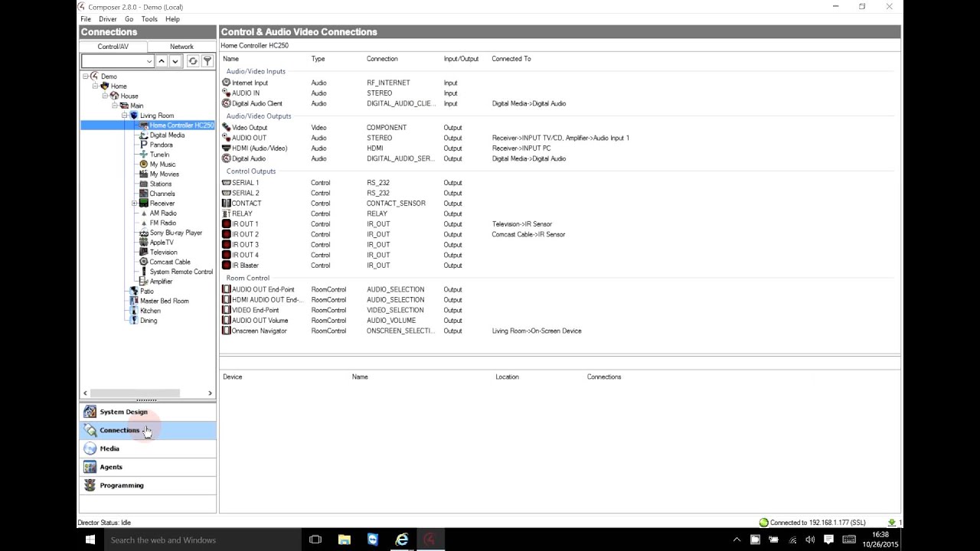This screenshot has height=551, width=980.
Task: Click the Patio room icon
Action: point(134,291)
